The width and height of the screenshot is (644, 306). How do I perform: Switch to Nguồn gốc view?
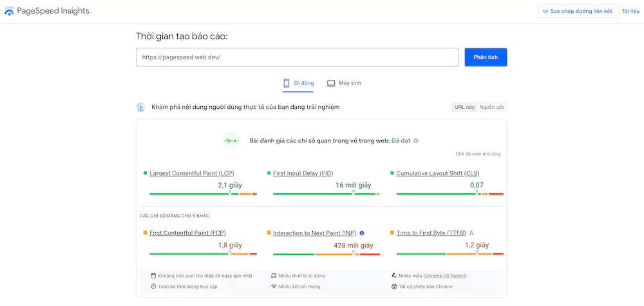(x=492, y=107)
